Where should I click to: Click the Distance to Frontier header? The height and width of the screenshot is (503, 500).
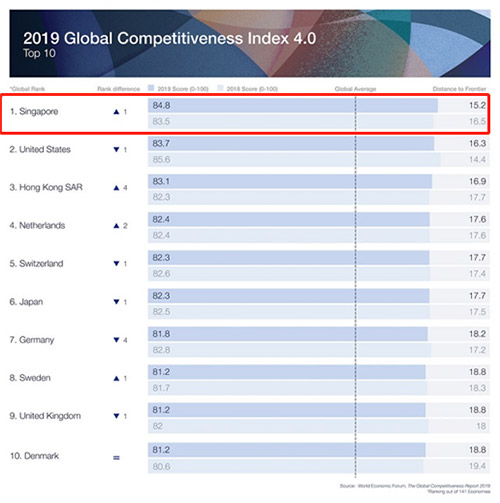(459, 89)
